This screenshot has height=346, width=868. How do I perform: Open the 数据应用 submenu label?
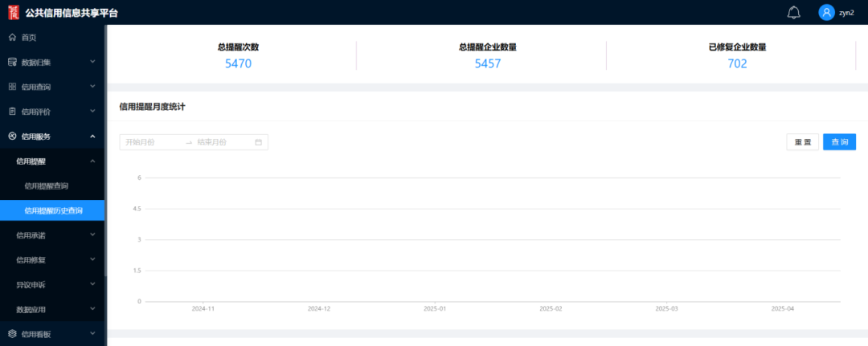coord(31,309)
